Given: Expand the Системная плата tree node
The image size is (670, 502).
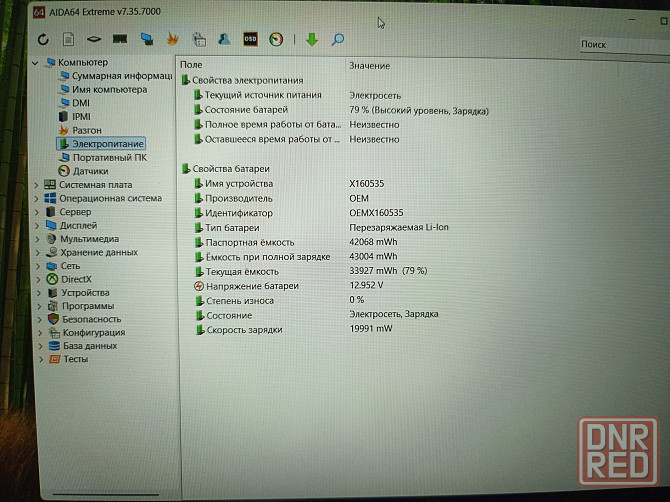Looking at the screenshot, I should pyautogui.click(x=37, y=185).
